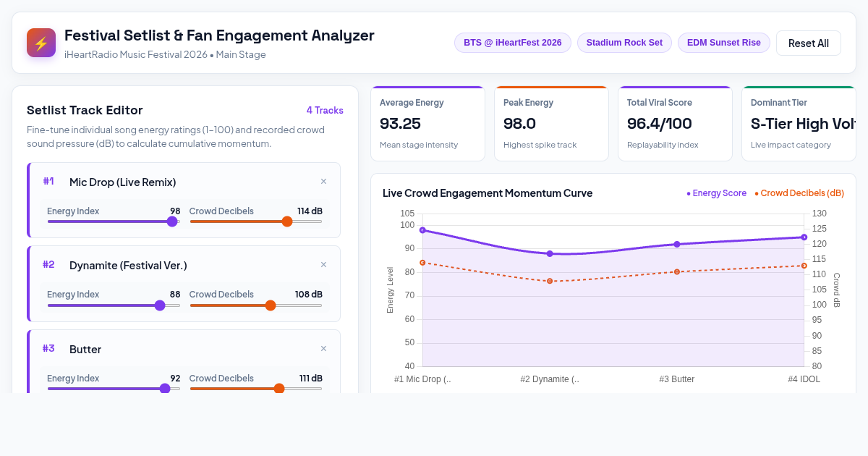Load the EDM Sunset Rise preset
Screen dimensions: 868x456
pyautogui.click(x=724, y=43)
